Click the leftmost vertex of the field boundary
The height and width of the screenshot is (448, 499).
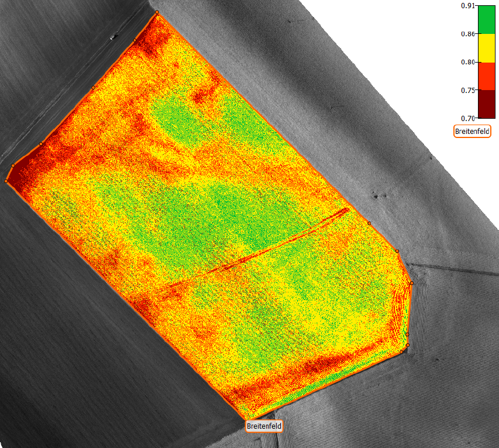6,181
